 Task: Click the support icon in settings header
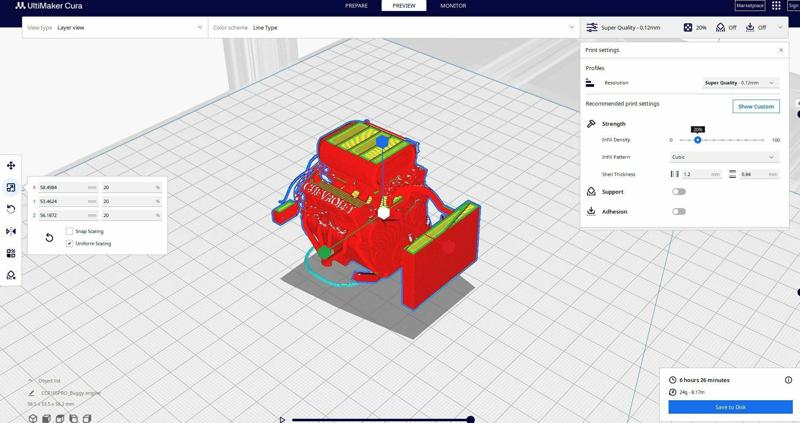pyautogui.click(x=720, y=28)
